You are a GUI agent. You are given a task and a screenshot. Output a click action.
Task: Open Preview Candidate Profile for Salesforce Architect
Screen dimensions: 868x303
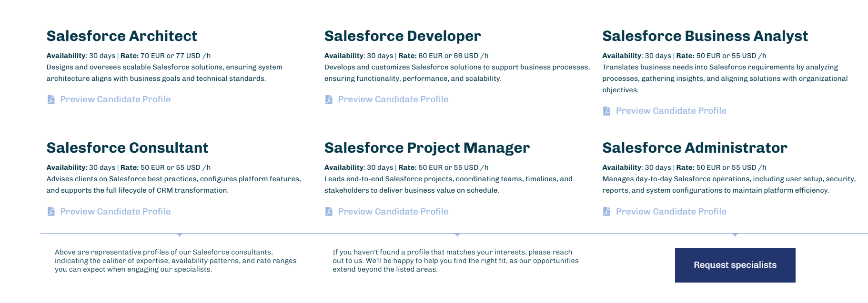(x=115, y=99)
